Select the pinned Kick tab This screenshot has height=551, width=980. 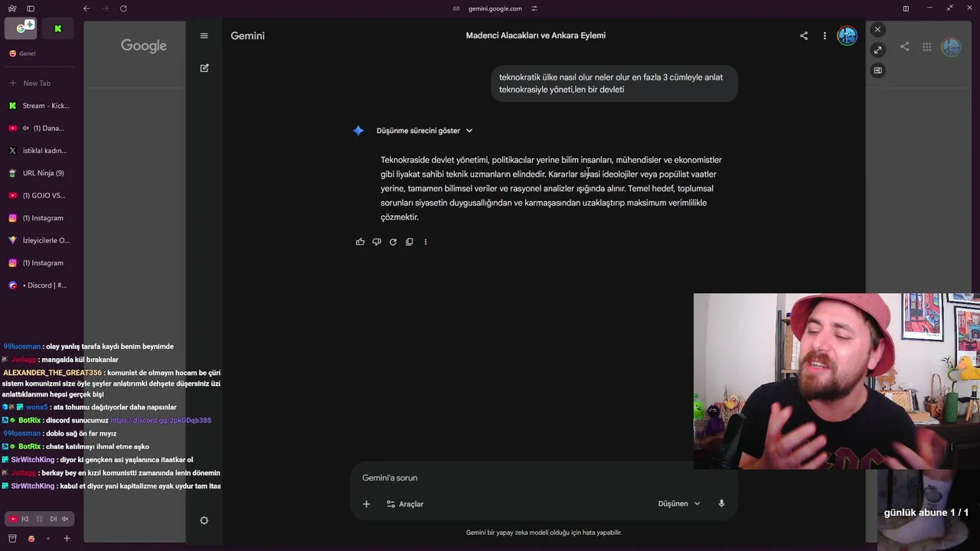[x=57, y=28]
